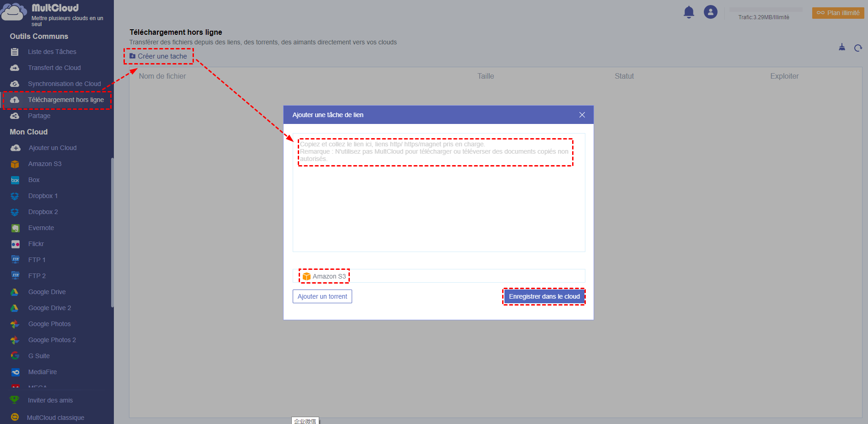Screen dimensions: 868x424
Task: Click the Google Drive triangle icon
Action: tap(15, 292)
